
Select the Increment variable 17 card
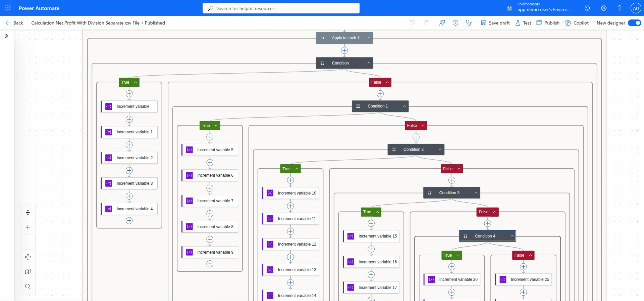click(x=371, y=288)
